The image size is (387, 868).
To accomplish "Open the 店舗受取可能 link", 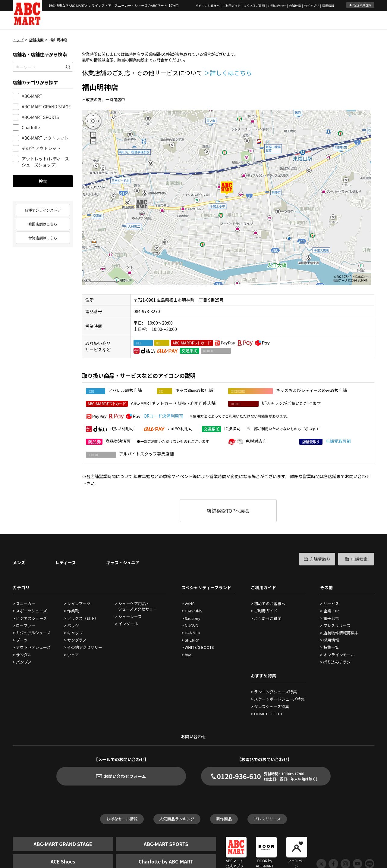I will 338,441.
